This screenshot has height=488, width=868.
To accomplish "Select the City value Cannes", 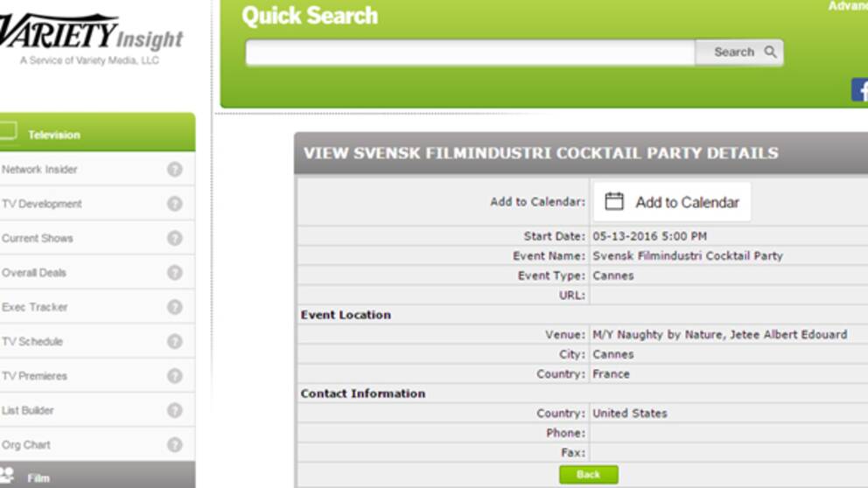I will [x=612, y=354].
